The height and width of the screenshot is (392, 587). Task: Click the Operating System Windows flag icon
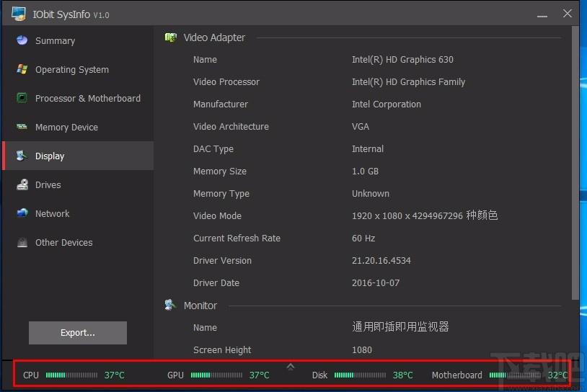coord(22,69)
